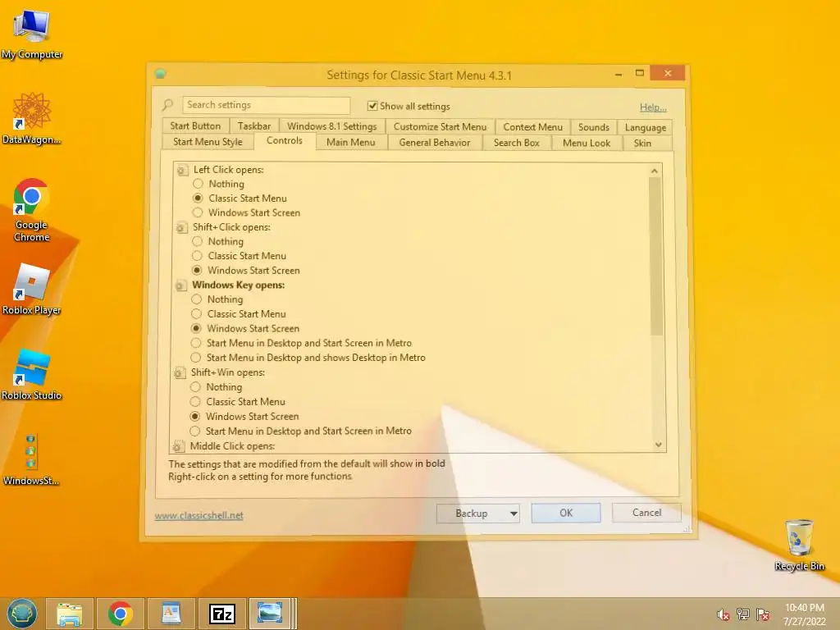Viewport: 840px width, 630px height.
Task: Open the Main Menu tab
Action: click(x=351, y=143)
